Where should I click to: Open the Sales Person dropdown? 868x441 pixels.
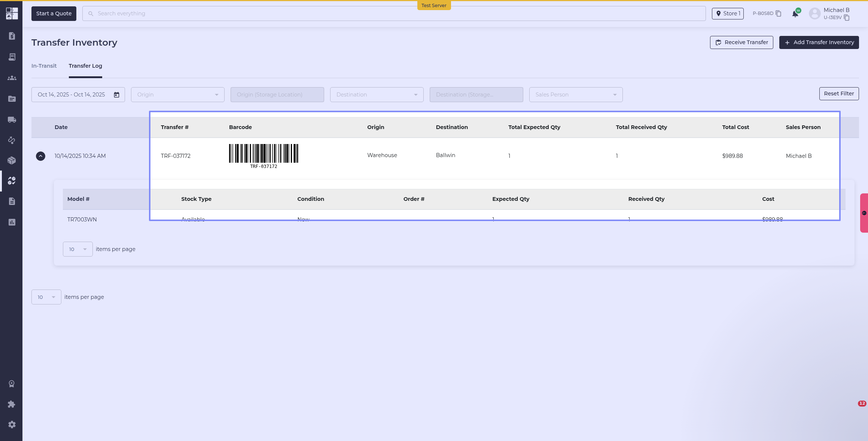576,95
